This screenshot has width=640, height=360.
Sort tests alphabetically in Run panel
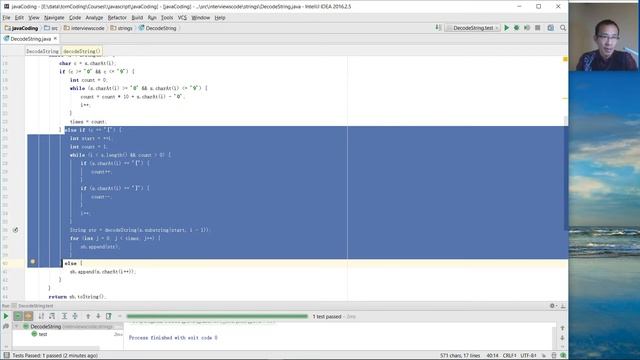(41, 316)
